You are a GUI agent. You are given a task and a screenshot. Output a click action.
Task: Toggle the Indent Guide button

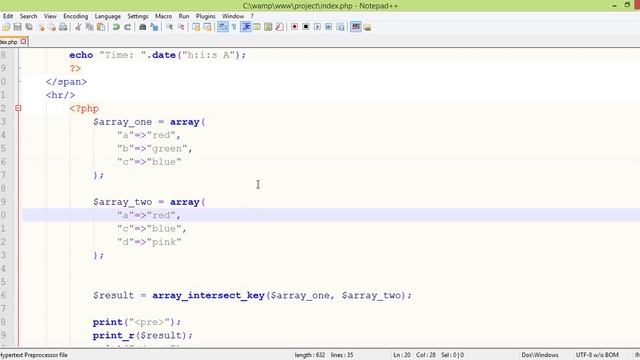pyautogui.click(x=246, y=27)
